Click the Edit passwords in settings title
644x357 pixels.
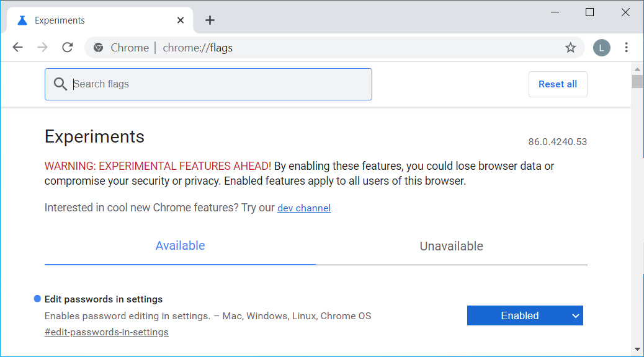(104, 299)
